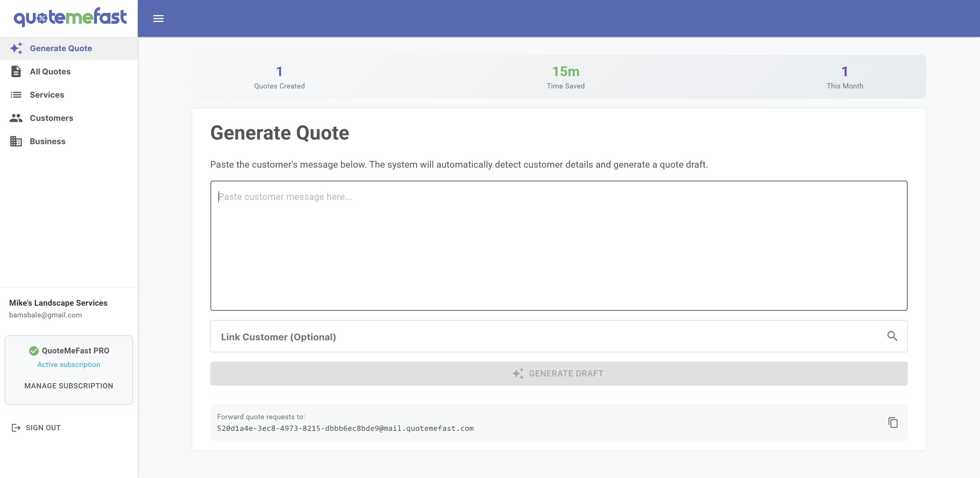The image size is (980, 478).
Task: Click the search icon in Link Customer field
Action: pyautogui.click(x=892, y=336)
